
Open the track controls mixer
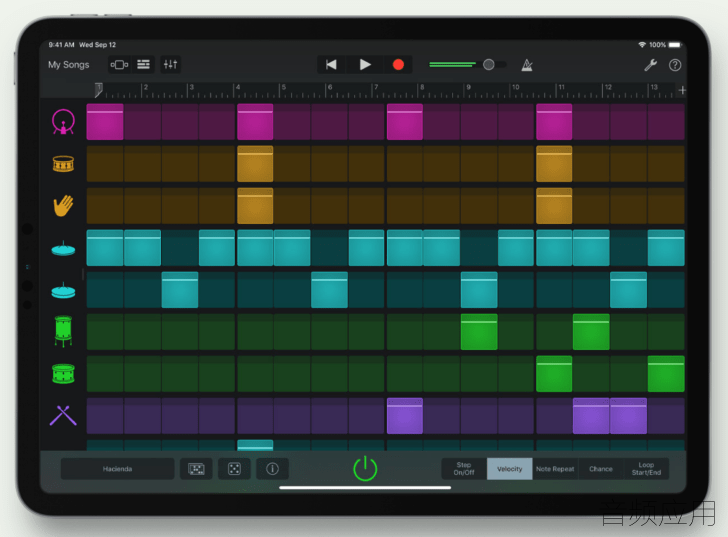click(x=170, y=65)
